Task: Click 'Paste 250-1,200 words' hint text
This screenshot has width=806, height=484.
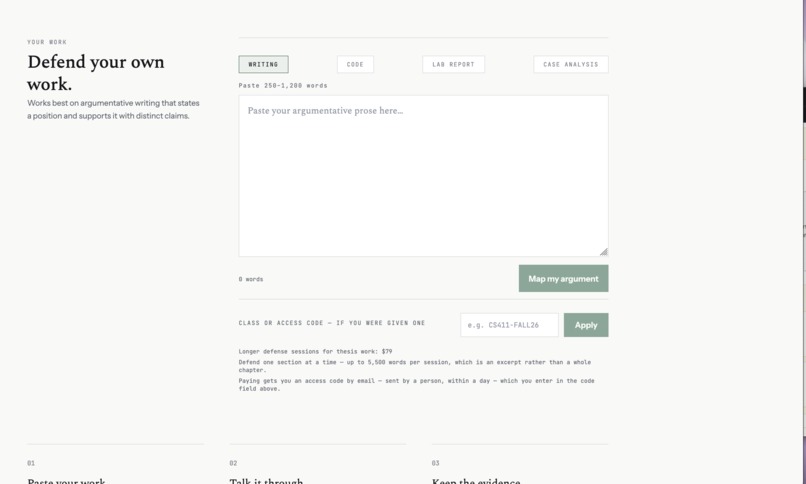Action: point(283,85)
